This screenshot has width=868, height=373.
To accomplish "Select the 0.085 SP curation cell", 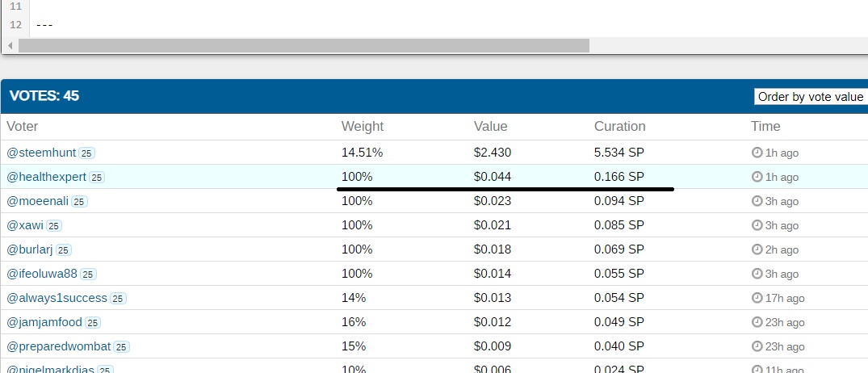I will pos(619,225).
